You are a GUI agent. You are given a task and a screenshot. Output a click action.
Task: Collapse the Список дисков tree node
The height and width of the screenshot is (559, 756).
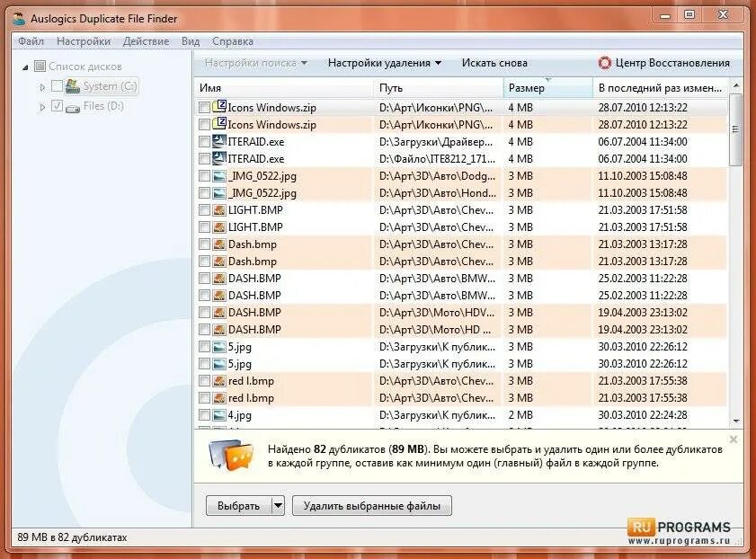(x=25, y=67)
